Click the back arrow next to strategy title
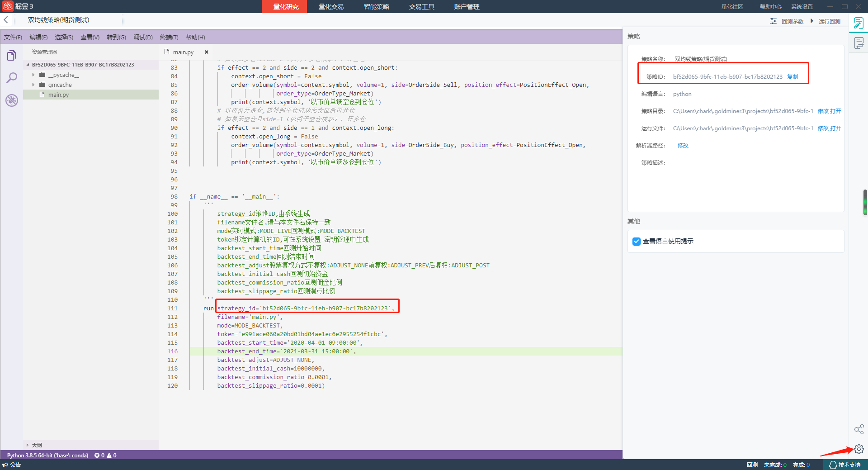 click(x=6, y=20)
